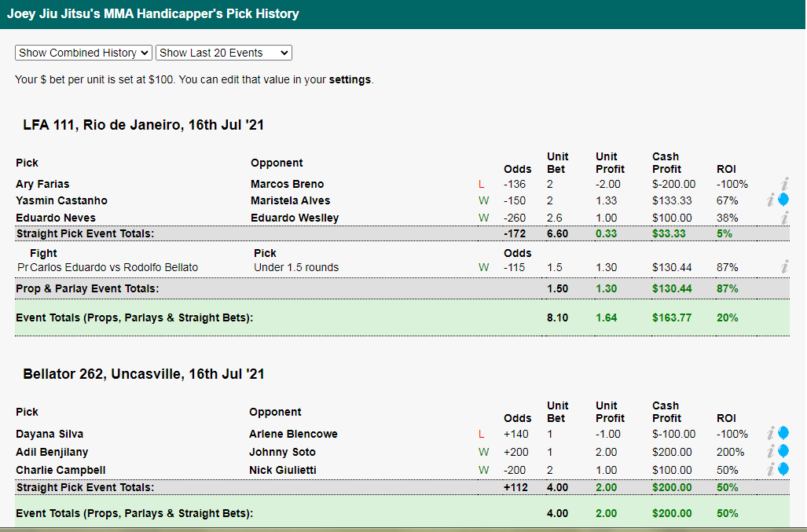
Task: Click the Marcos Breno opponent name
Action: click(x=287, y=184)
